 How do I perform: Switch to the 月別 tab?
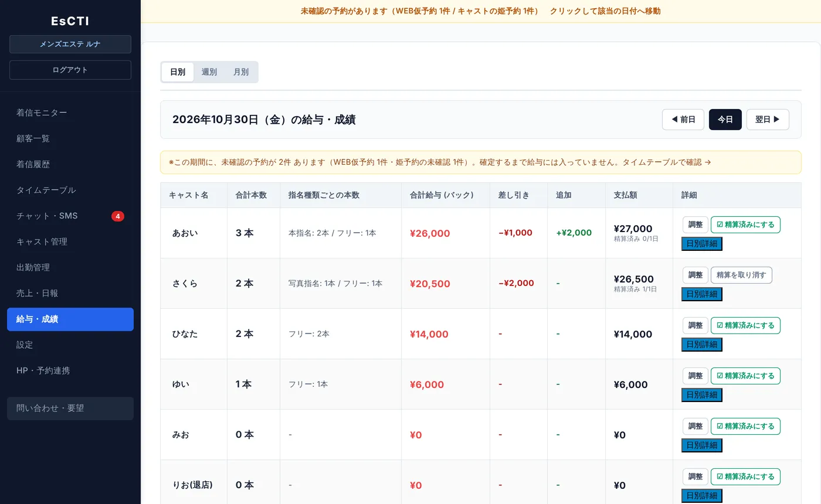[241, 72]
